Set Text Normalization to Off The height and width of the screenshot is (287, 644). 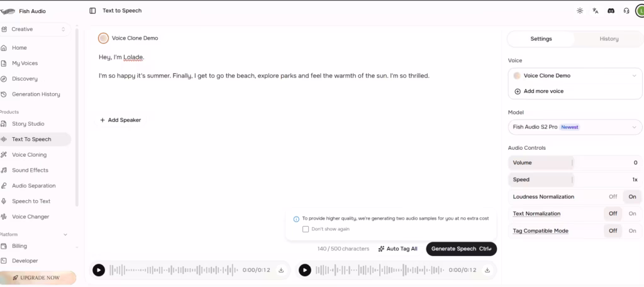coord(613,214)
